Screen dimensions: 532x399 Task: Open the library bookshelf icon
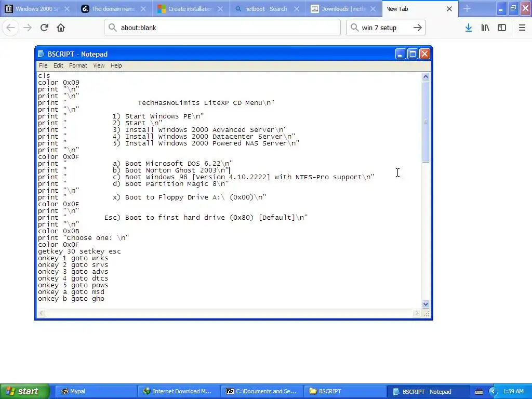coord(485,28)
